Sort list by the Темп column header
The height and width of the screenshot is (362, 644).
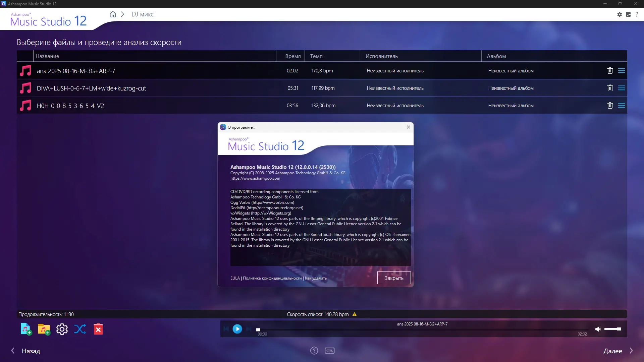pos(316,56)
